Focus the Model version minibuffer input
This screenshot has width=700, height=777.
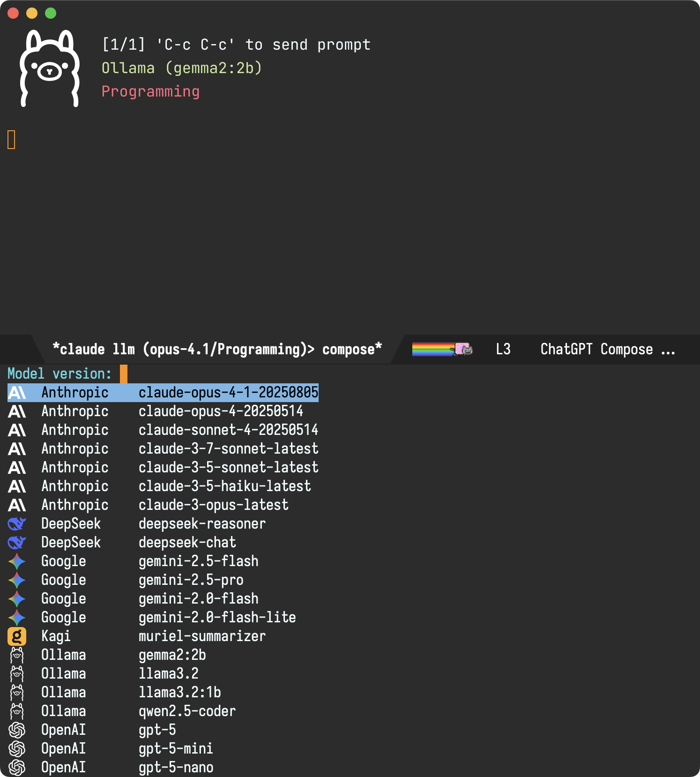click(x=124, y=374)
